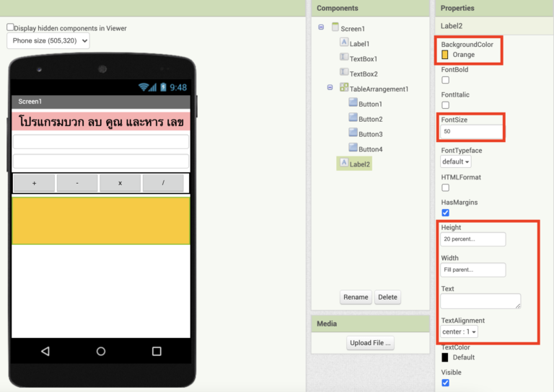The width and height of the screenshot is (554, 392).
Task: Click the cellular signal bars icon
Action: pos(153,87)
